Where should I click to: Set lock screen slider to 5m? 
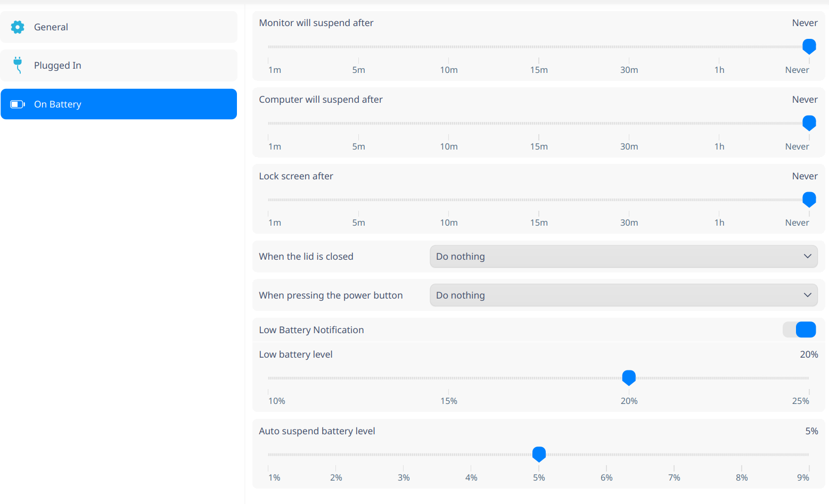coord(358,200)
